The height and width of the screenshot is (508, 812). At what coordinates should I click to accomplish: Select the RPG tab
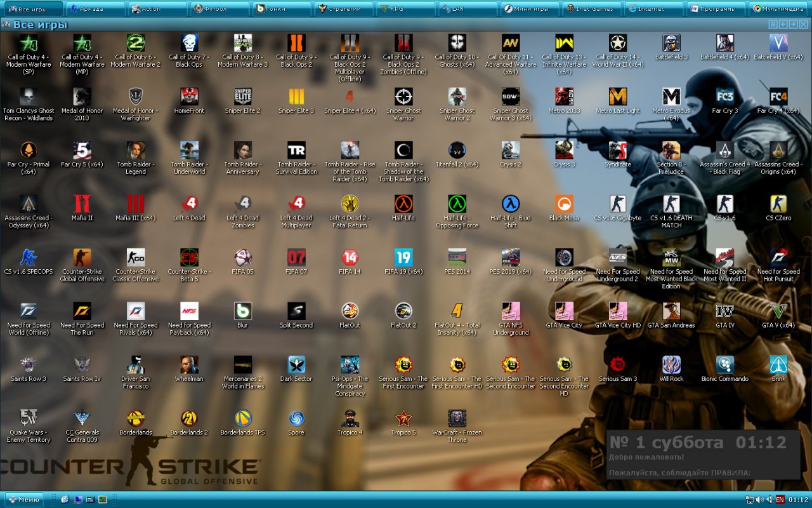coord(405,9)
